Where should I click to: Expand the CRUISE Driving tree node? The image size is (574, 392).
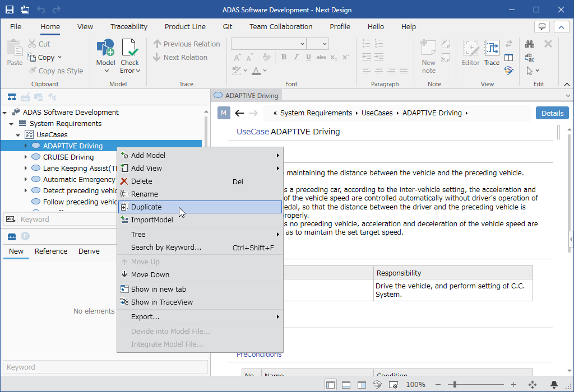[x=25, y=157]
